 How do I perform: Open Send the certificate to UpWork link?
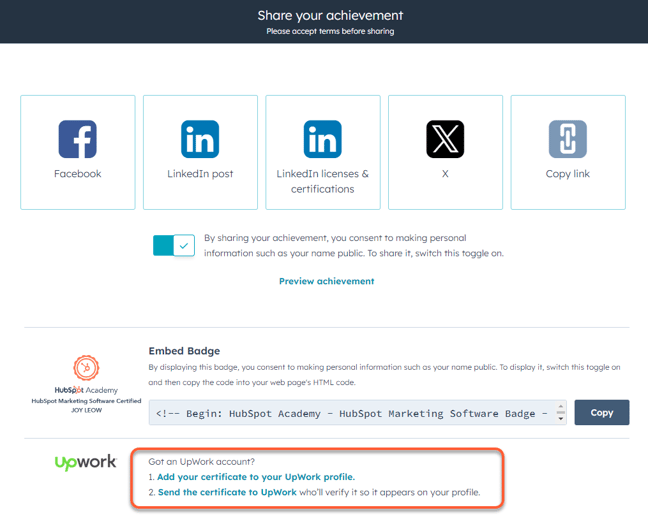click(x=227, y=492)
